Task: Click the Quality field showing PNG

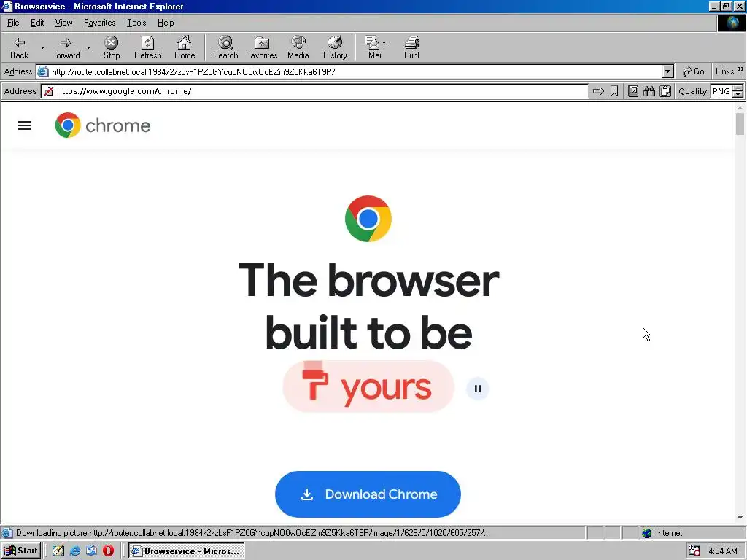Action: pyautogui.click(x=721, y=91)
